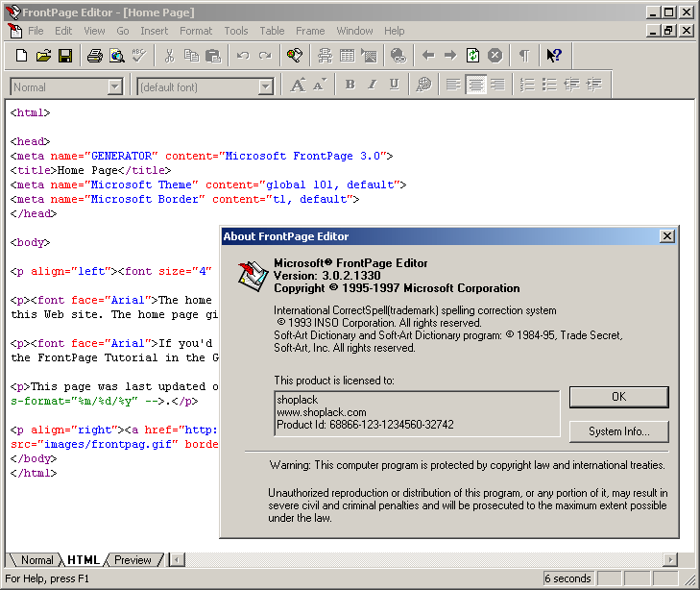Stop loading toolbar icon

coord(495,56)
